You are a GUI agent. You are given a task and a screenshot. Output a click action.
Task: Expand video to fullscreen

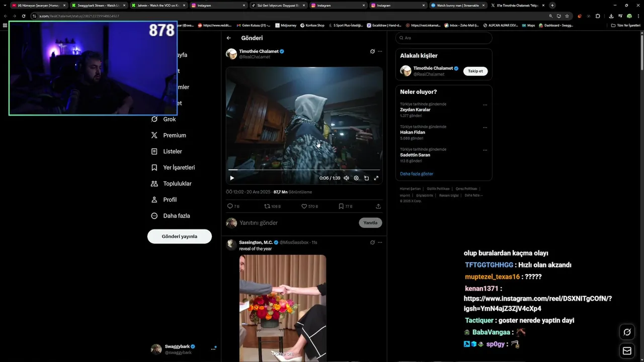(x=376, y=178)
